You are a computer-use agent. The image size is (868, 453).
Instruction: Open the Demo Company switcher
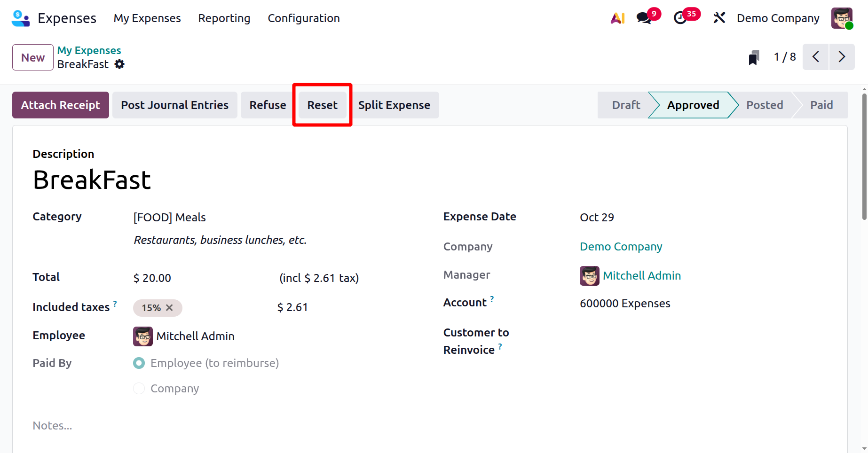click(778, 18)
